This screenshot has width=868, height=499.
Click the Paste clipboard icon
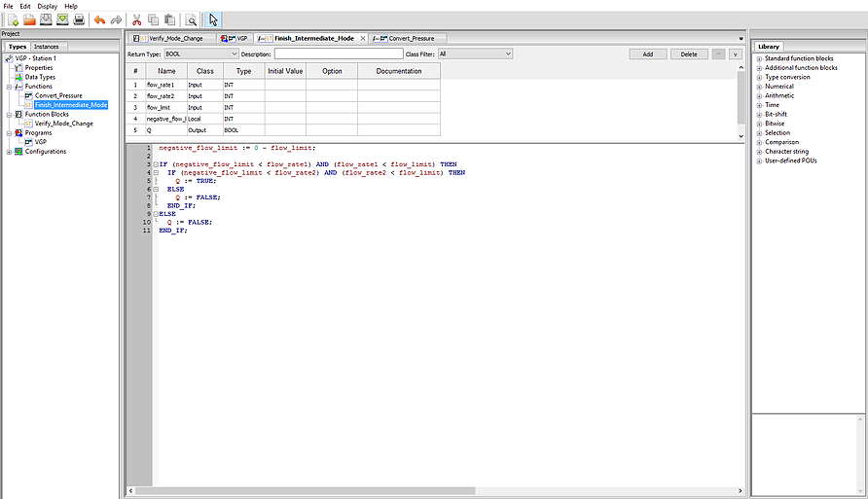(x=169, y=19)
